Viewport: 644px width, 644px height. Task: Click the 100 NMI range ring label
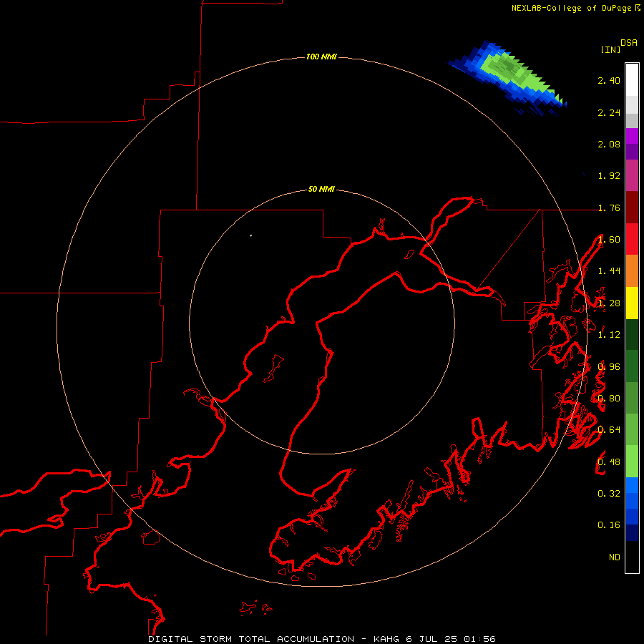coord(321,57)
